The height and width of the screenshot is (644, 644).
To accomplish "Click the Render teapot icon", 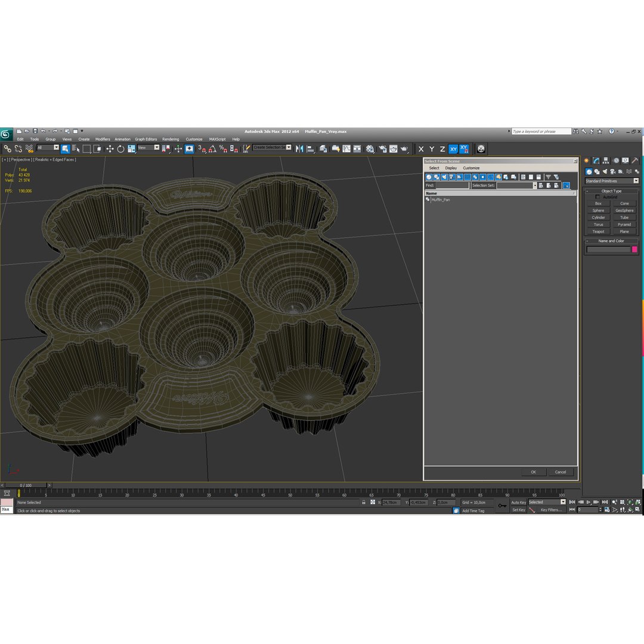I will (404, 148).
